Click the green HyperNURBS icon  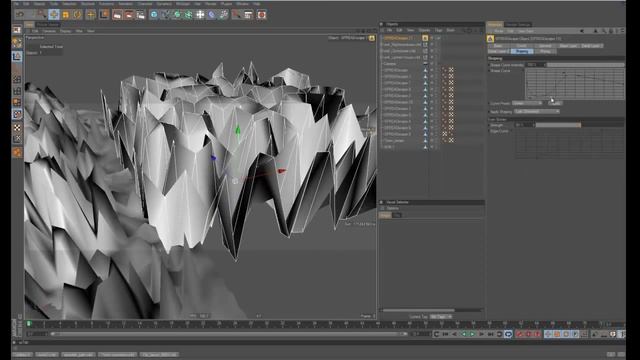177,15
